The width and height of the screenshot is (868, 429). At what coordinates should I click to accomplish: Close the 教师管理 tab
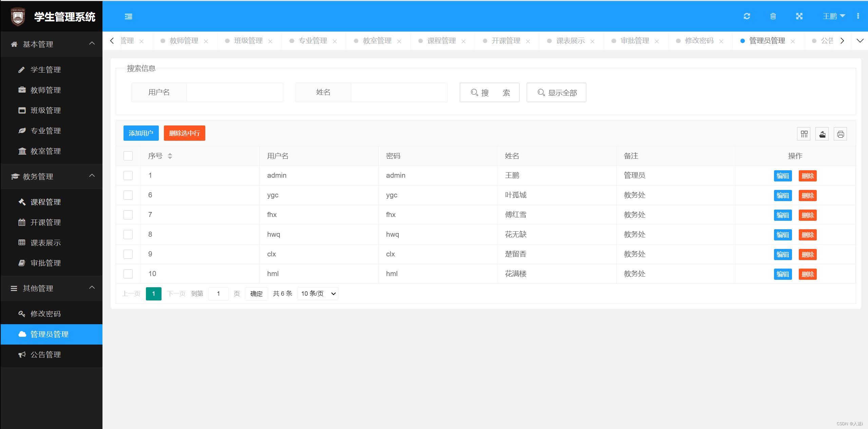click(206, 41)
